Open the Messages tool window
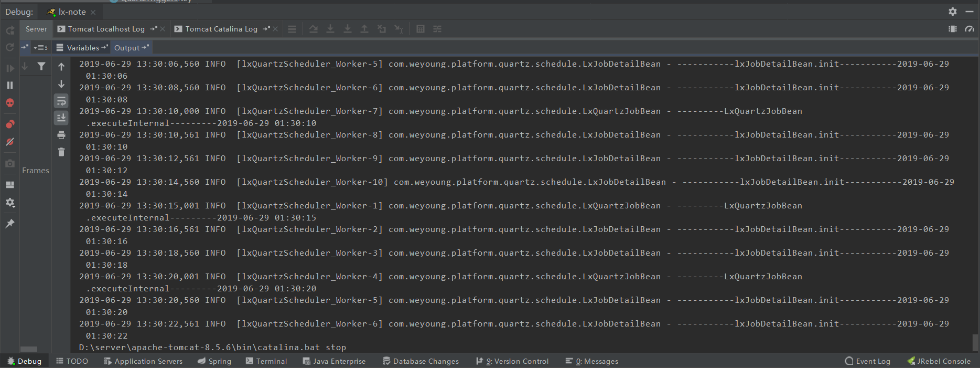The image size is (980, 368). coord(592,361)
